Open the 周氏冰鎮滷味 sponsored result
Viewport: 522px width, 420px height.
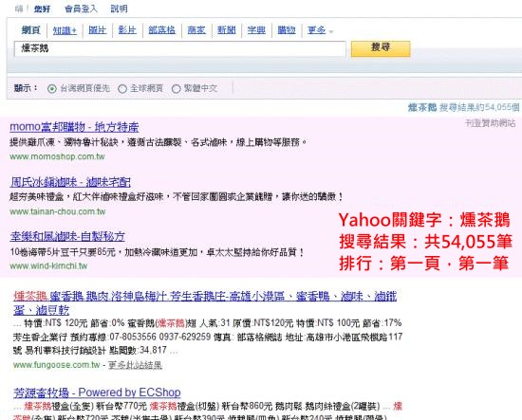pos(70,182)
